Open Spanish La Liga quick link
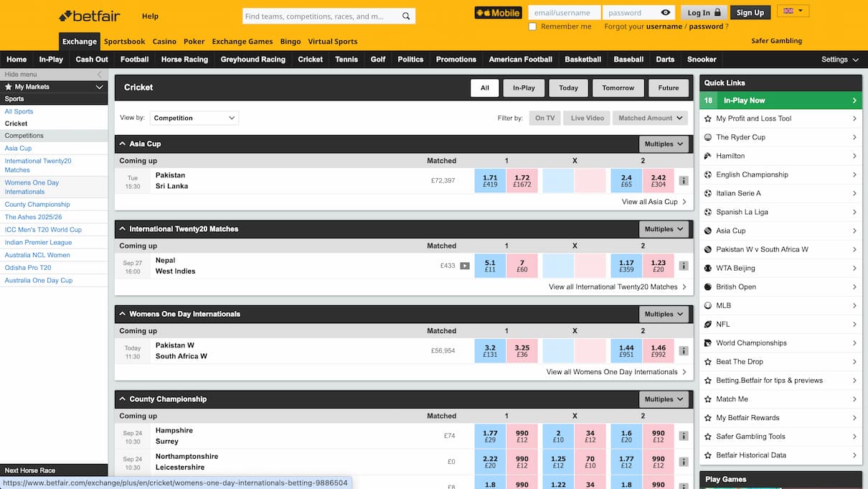Viewport: 868px width, 489px height. [x=780, y=212]
